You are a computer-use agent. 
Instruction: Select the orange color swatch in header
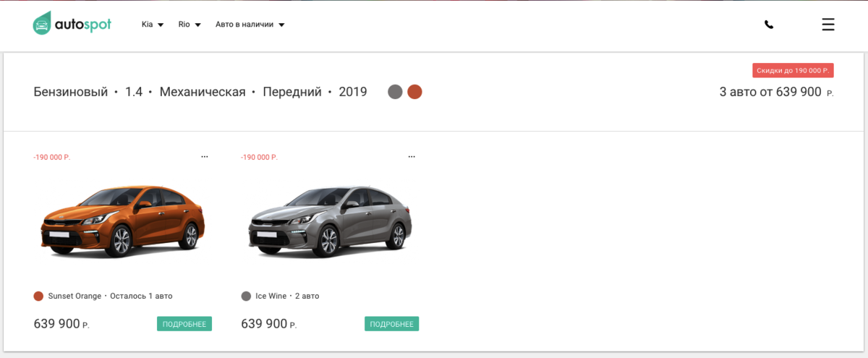click(414, 92)
